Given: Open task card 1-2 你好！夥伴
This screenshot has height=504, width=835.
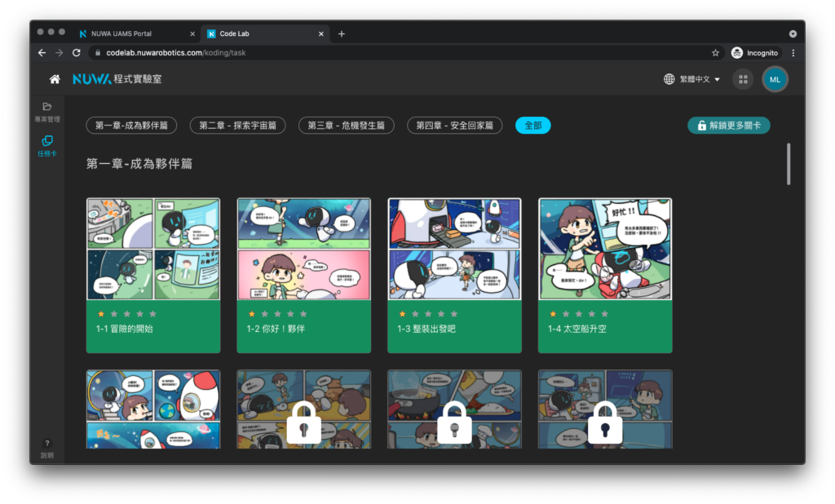Looking at the screenshot, I should click(303, 276).
